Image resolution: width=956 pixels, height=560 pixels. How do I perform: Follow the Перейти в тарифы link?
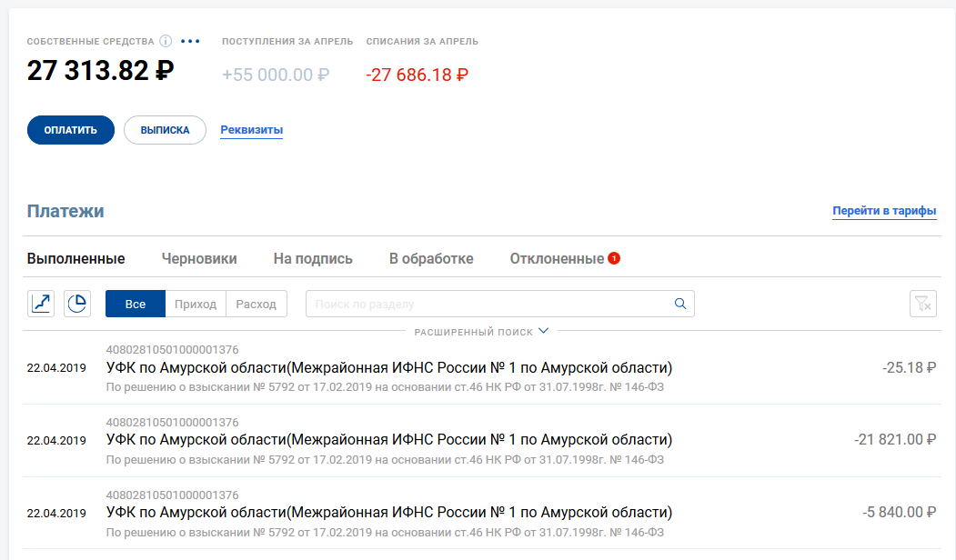[x=884, y=211]
